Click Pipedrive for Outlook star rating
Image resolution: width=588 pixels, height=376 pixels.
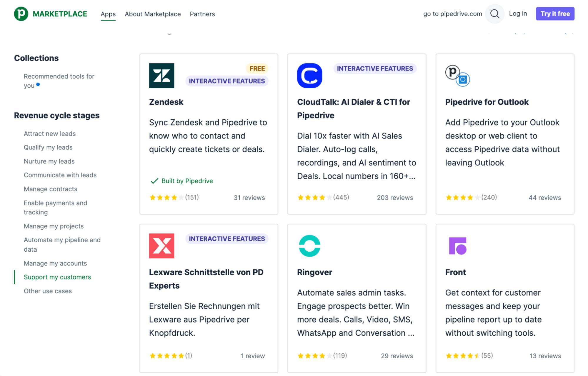[x=463, y=198]
